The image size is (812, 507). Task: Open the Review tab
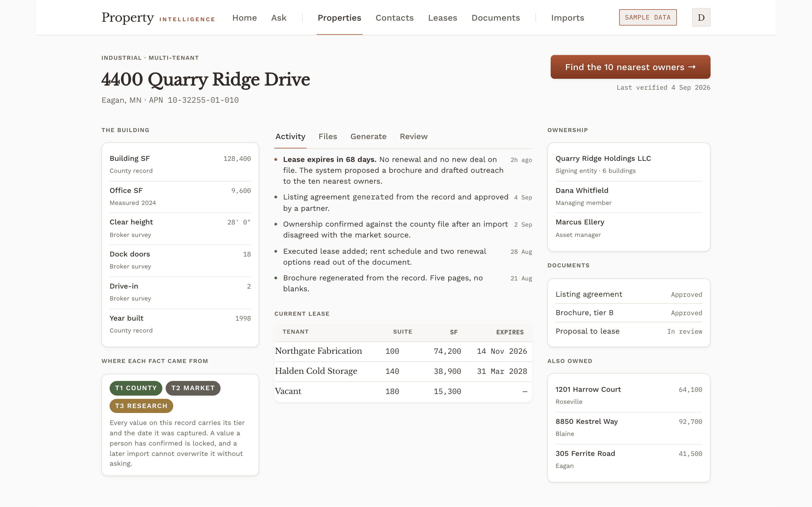click(413, 136)
